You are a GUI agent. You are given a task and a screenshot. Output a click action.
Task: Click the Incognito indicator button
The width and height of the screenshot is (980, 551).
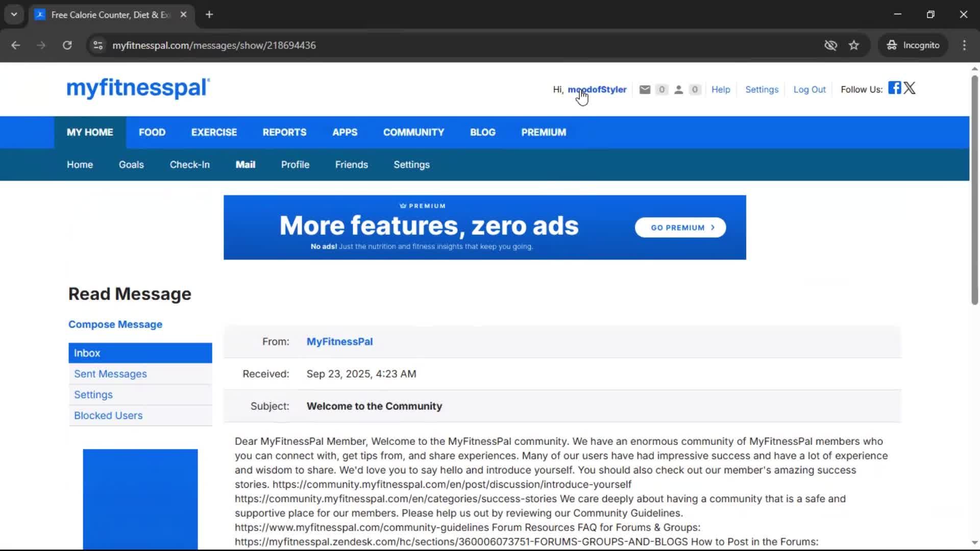(x=913, y=45)
